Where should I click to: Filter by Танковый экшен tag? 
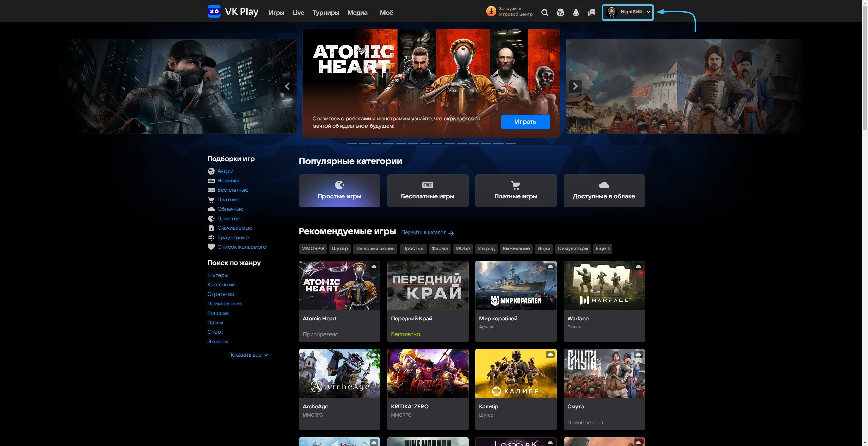tap(375, 249)
